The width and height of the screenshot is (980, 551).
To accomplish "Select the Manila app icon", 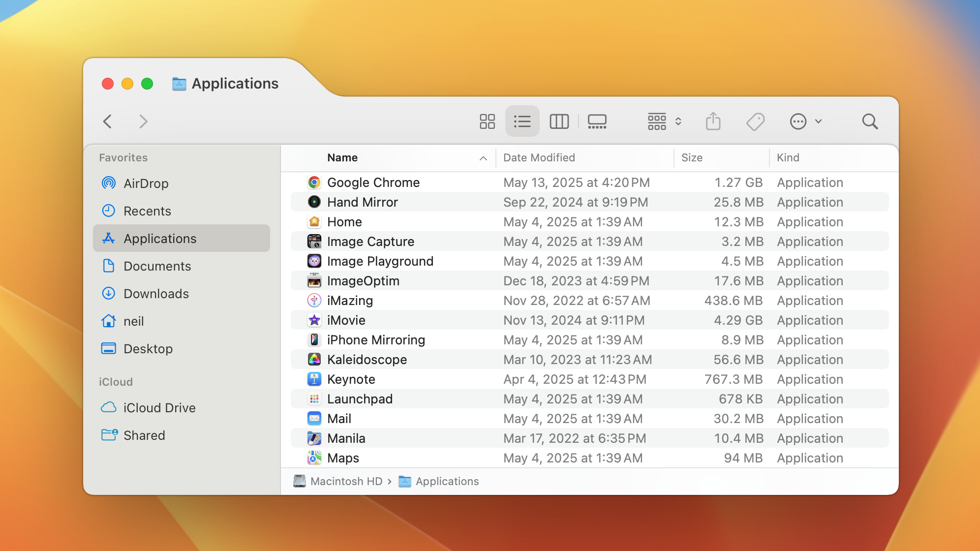I will pyautogui.click(x=314, y=438).
